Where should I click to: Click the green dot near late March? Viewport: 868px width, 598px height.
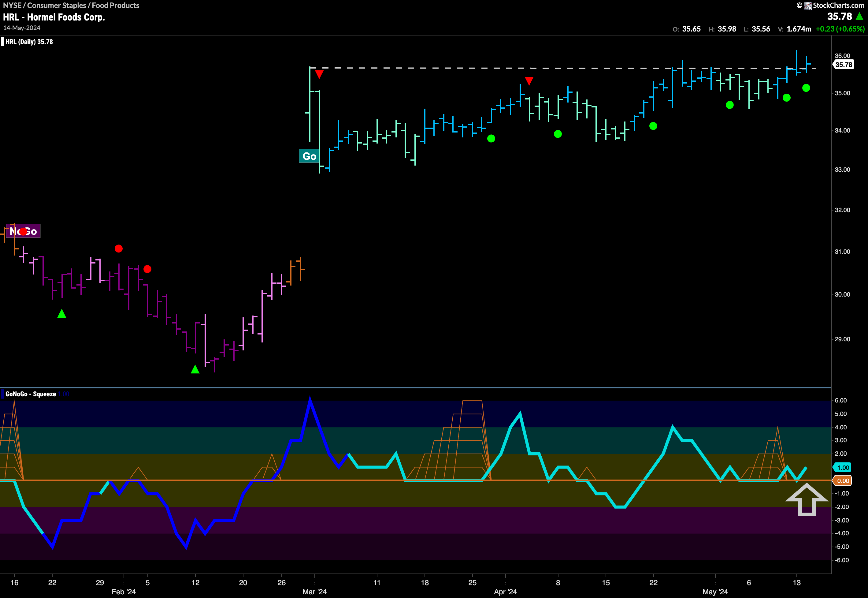(x=491, y=139)
